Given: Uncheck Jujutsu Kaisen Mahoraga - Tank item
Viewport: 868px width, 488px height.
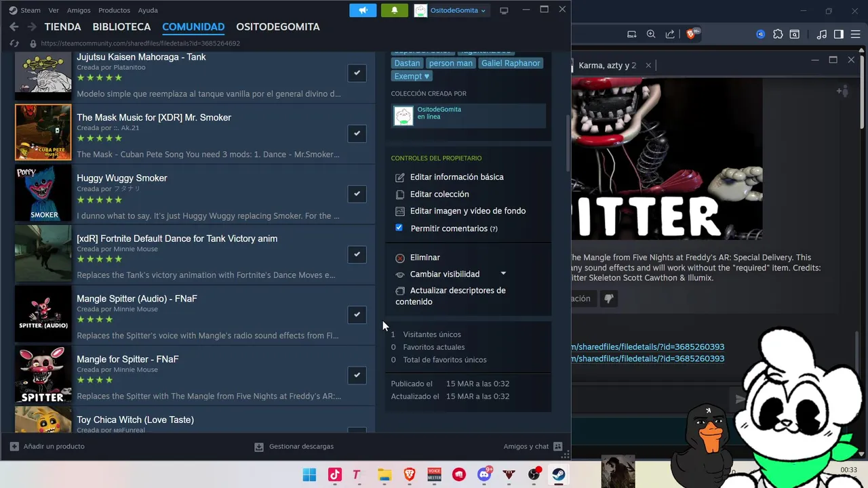Looking at the screenshot, I should click(x=357, y=73).
